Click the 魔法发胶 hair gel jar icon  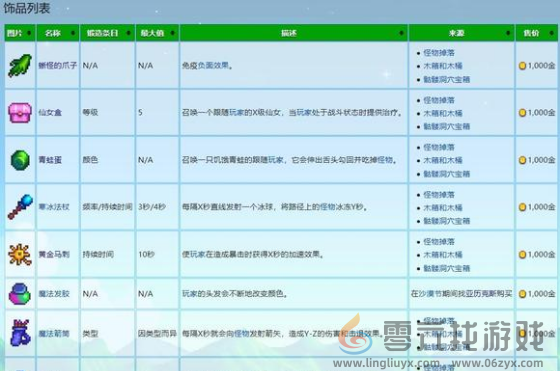coord(20,294)
